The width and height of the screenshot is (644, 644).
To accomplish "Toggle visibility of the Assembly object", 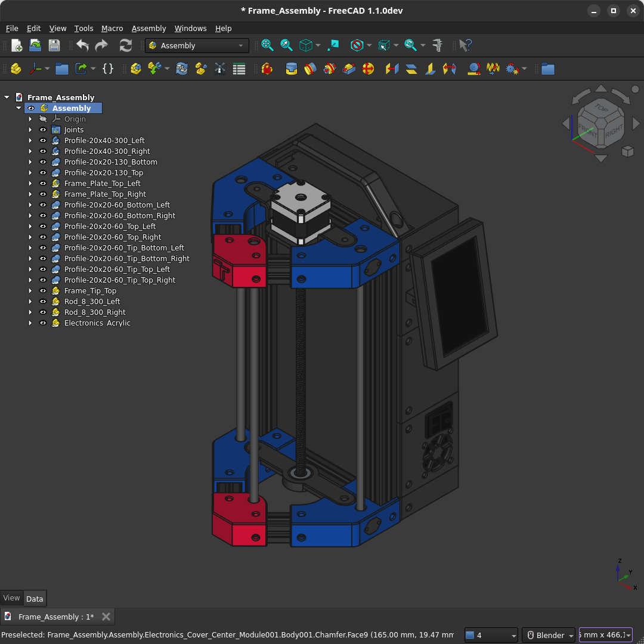I will [31, 108].
